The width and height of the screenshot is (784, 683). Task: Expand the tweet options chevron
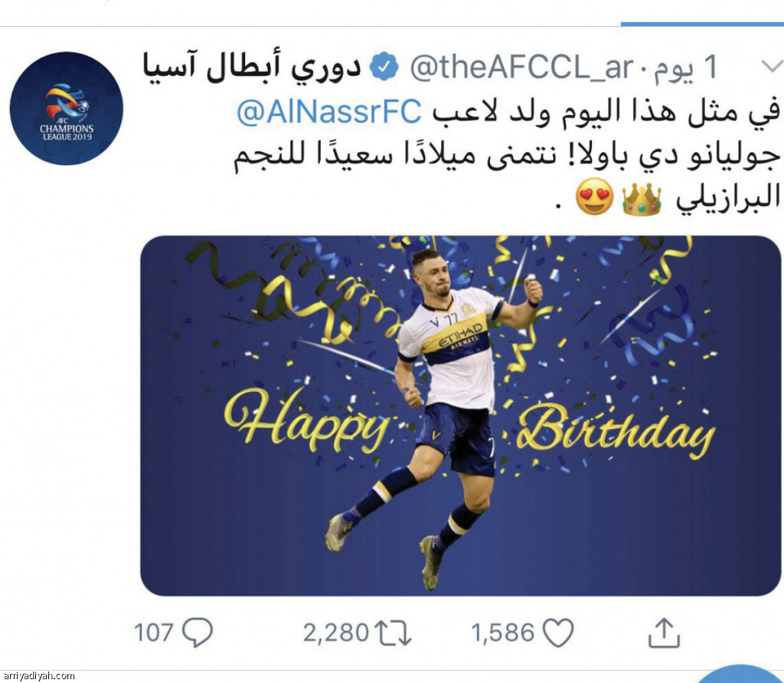tap(772, 67)
